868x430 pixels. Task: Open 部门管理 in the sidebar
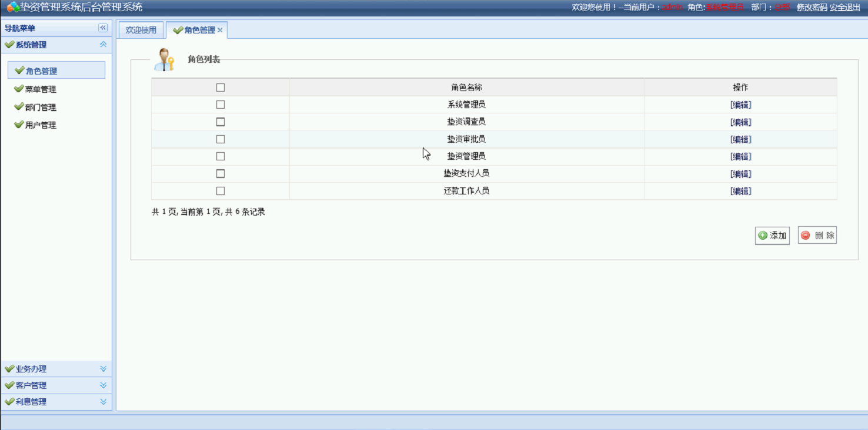[x=41, y=107]
